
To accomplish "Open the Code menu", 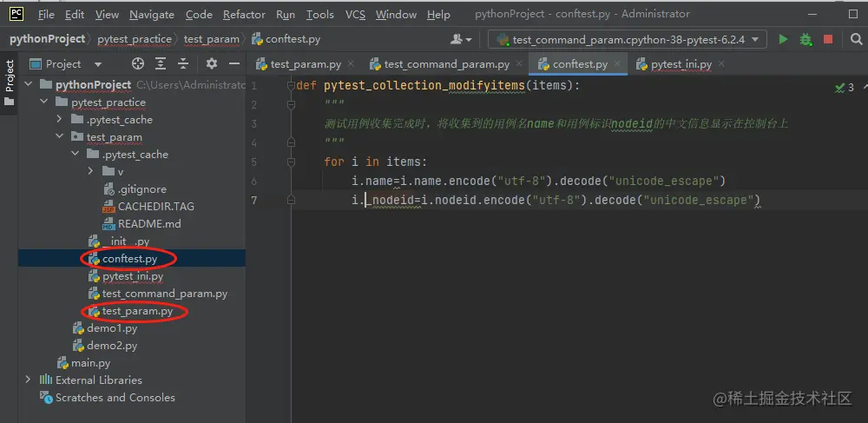I will pos(199,15).
